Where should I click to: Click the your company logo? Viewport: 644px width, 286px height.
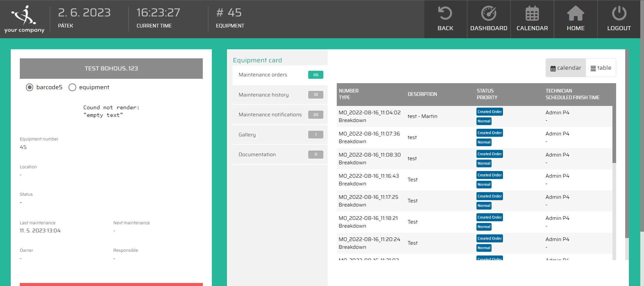coord(24,19)
